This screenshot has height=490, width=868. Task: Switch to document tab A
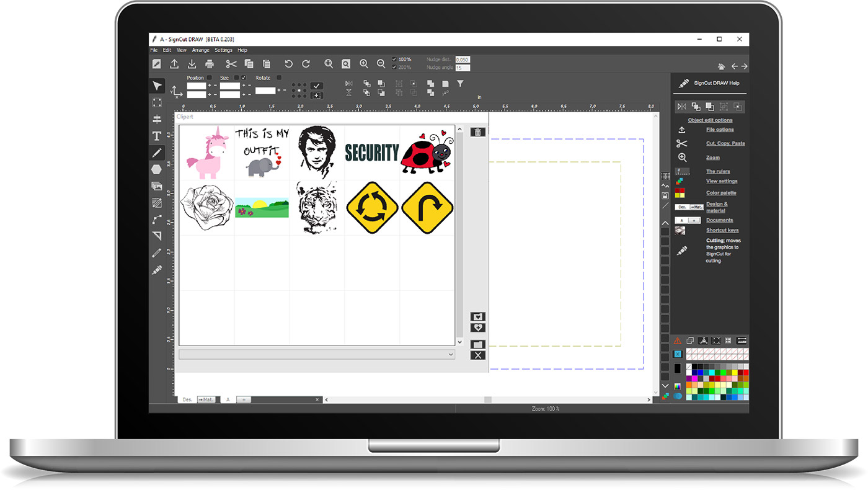228,400
